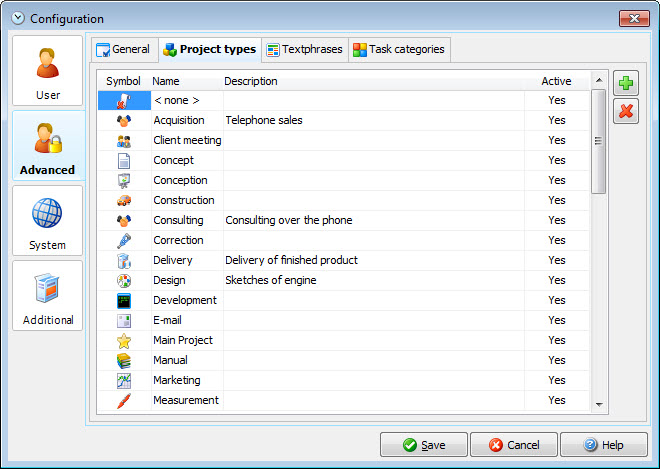The height and width of the screenshot is (469, 660).
Task: Select the Main Project star icon
Action: tap(124, 341)
